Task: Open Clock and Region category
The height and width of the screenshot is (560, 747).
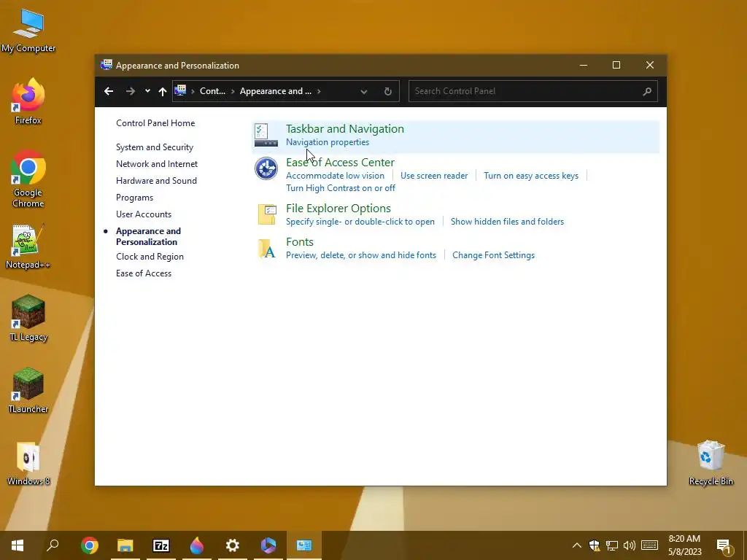Action: click(150, 256)
